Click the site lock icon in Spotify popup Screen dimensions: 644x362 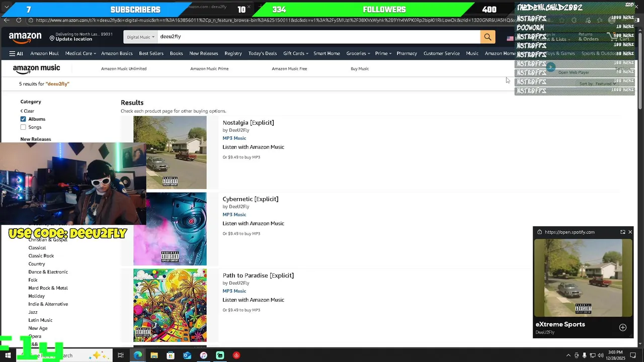tap(539, 232)
